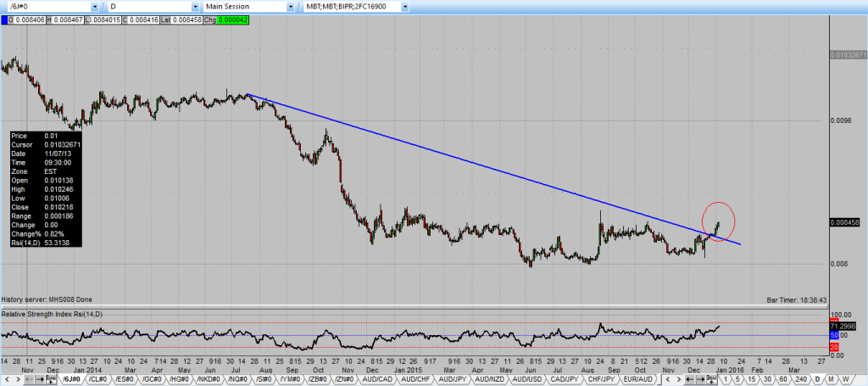Switch to the /GC#0 tab
This screenshot has width=868, height=386.
click(153, 379)
